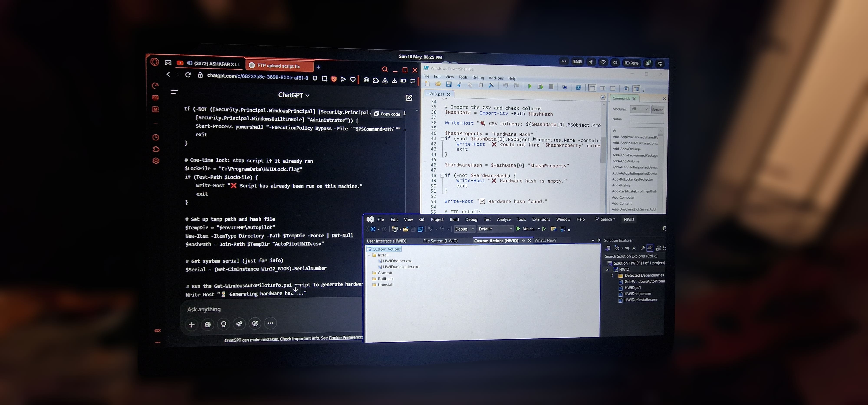The height and width of the screenshot is (405, 868).
Task: Save the script in PowerShell ISE
Action: pyautogui.click(x=449, y=85)
